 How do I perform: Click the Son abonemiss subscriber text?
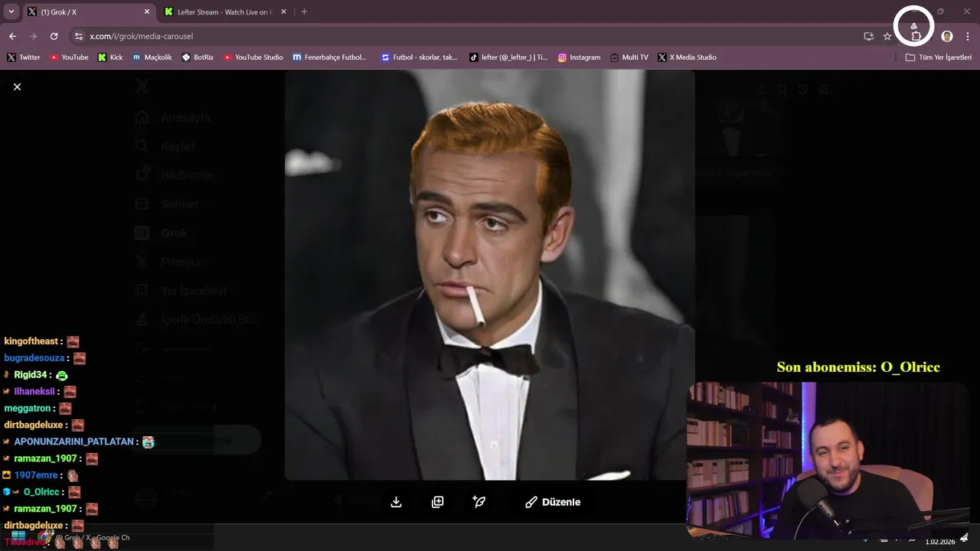(x=858, y=367)
